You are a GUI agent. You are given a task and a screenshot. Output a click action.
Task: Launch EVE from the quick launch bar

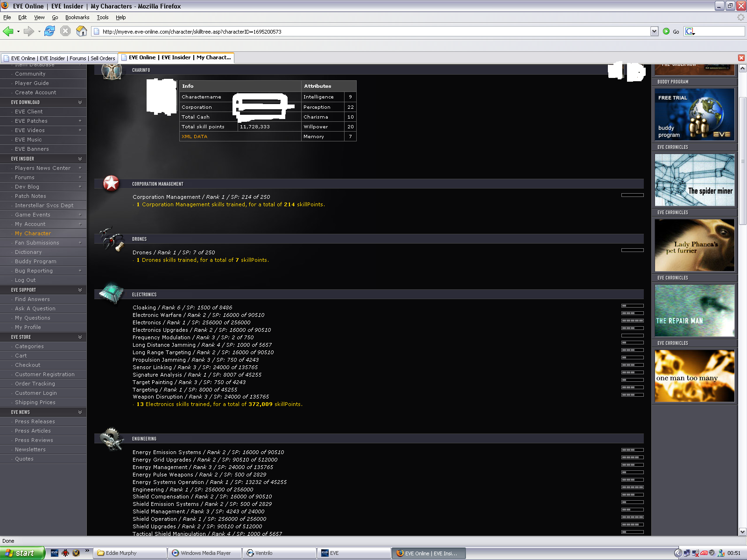[x=55, y=553]
